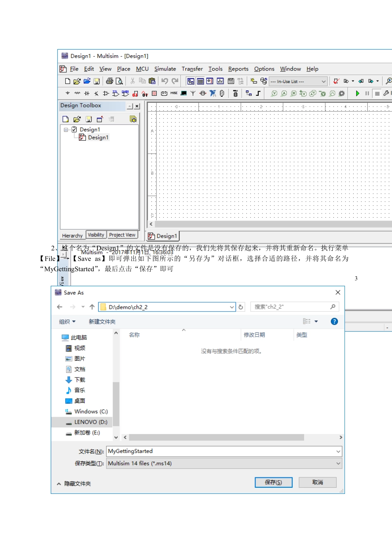The height and width of the screenshot is (555, 392).
Task: Open Simulate menu
Action: 165,69
